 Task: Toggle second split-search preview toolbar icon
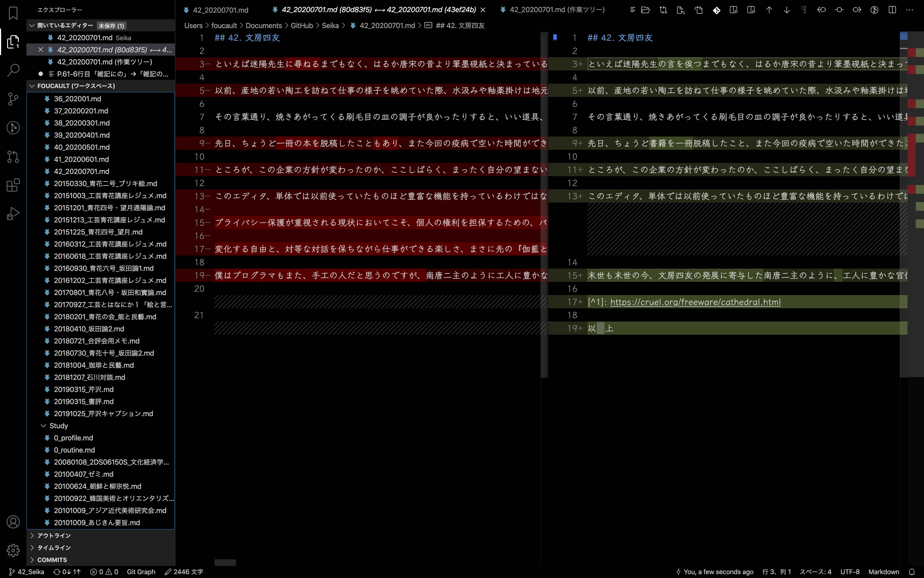click(751, 10)
